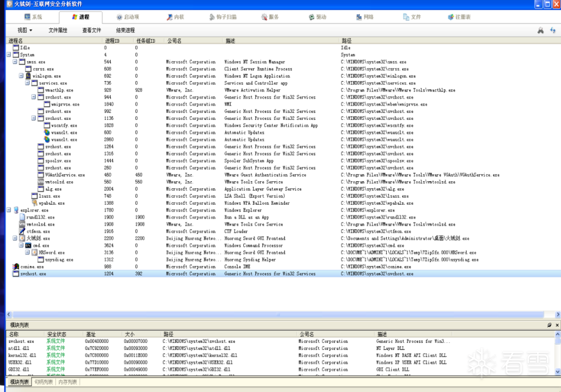This screenshot has height=392, width=561.
Task: Select the 模块列表 bottom tab
Action: 19,382
